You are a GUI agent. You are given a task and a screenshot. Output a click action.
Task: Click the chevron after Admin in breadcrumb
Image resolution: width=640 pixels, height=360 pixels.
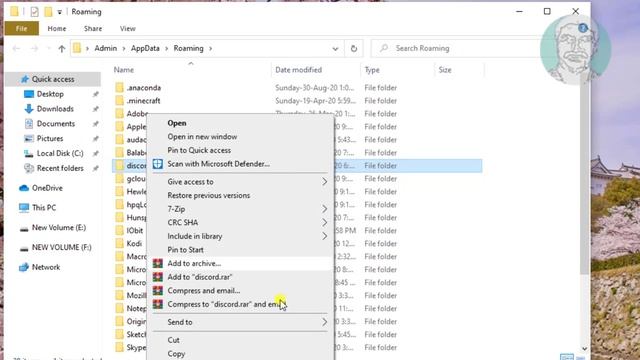124,49
